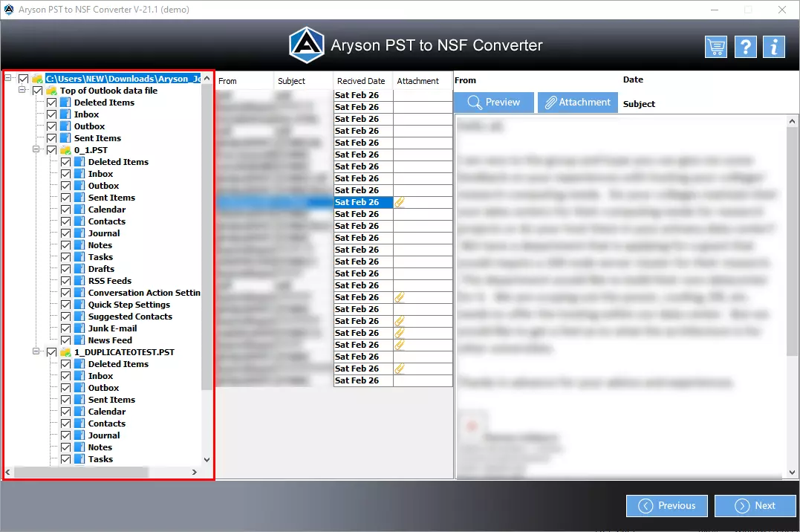Screen dimensions: 800x532
Task: Collapse the Top of Outlook data file node
Action: click(x=22, y=90)
